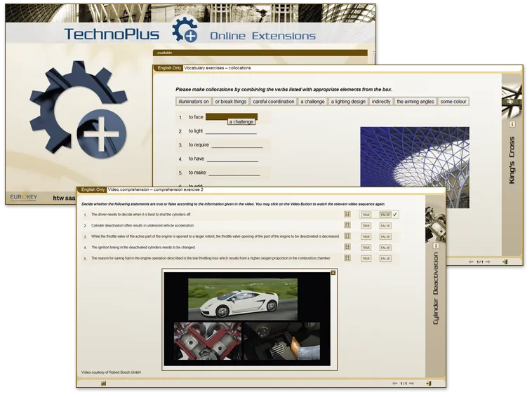
Task: Mark statement 3 as FALSE
Action: click(385, 236)
